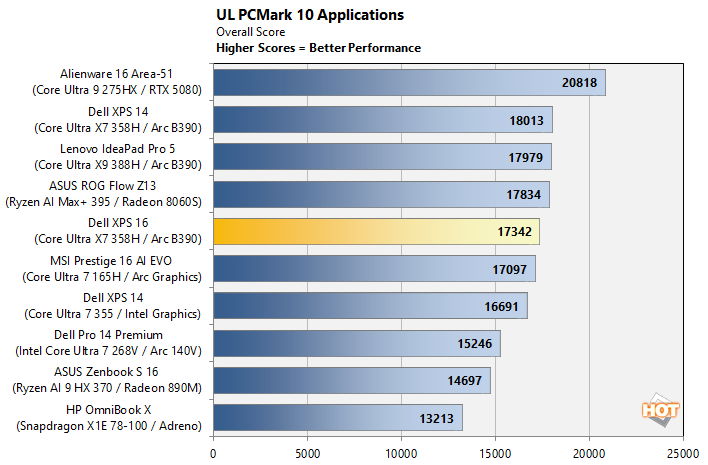The image size is (708, 465).
Task: Click the 18013 score value
Action: tap(526, 121)
